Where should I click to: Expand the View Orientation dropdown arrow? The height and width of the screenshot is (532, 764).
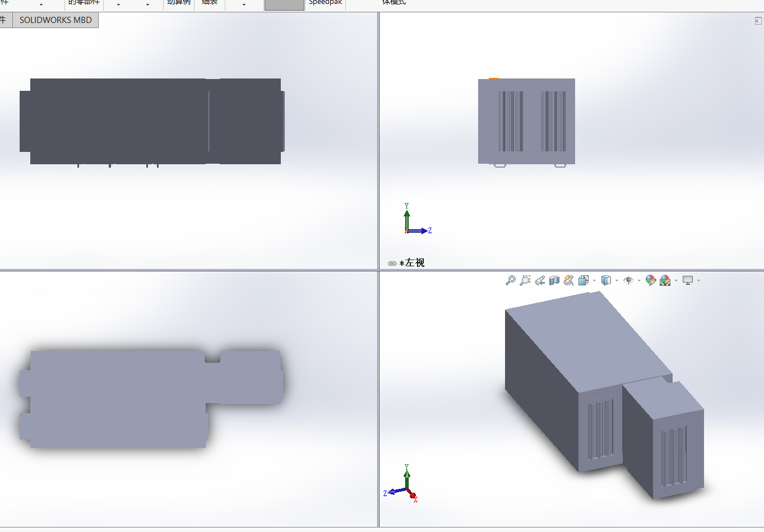[594, 281]
